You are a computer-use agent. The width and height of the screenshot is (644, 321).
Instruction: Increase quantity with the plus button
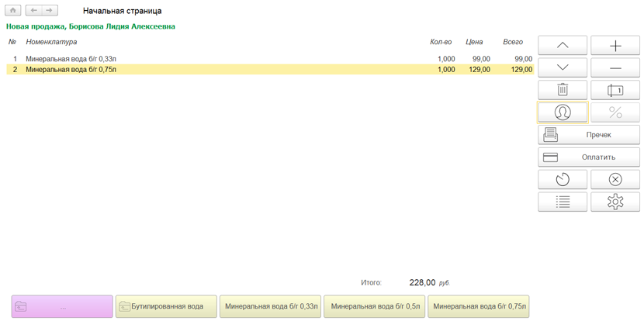[x=615, y=46]
